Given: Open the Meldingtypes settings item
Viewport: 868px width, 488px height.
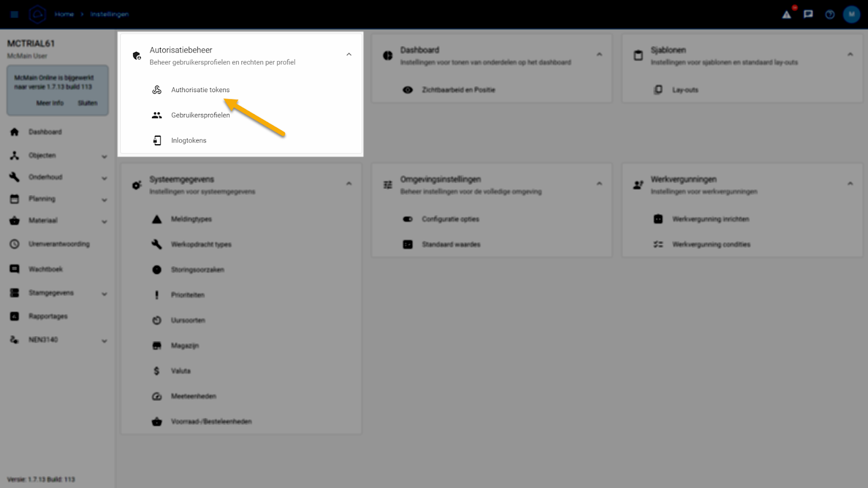Looking at the screenshot, I should pos(191,219).
